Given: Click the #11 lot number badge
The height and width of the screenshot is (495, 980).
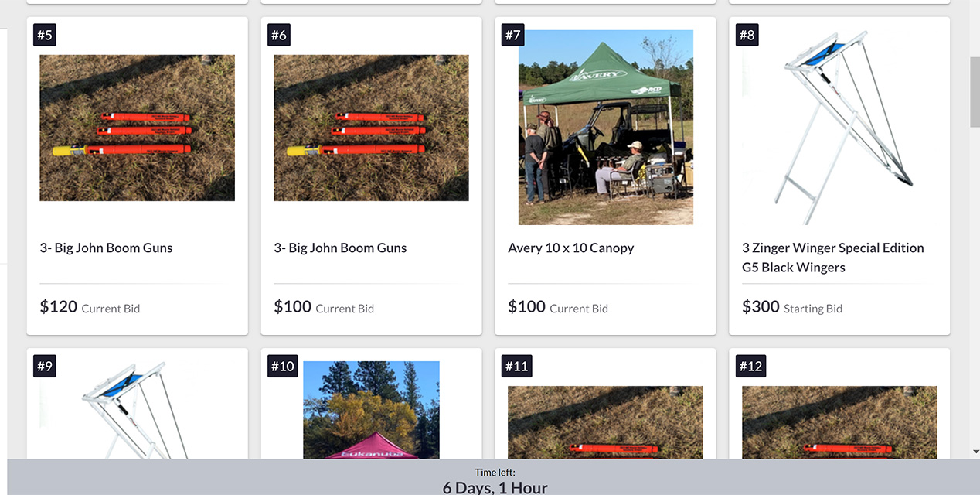Looking at the screenshot, I should tap(517, 366).
